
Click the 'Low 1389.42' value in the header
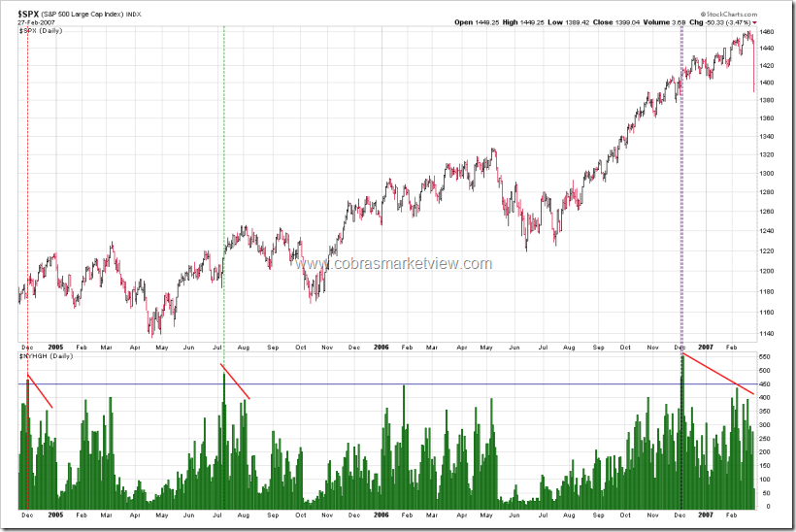[569, 22]
